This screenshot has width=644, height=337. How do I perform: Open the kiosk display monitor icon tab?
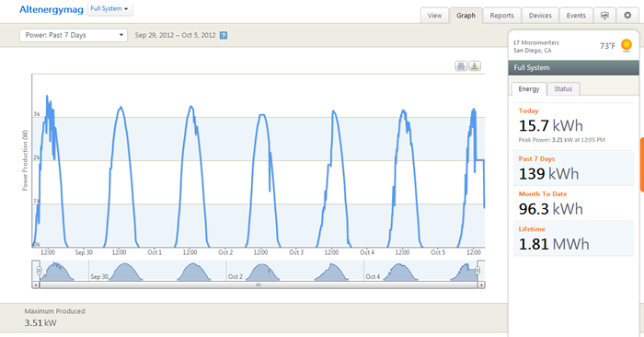(x=604, y=16)
